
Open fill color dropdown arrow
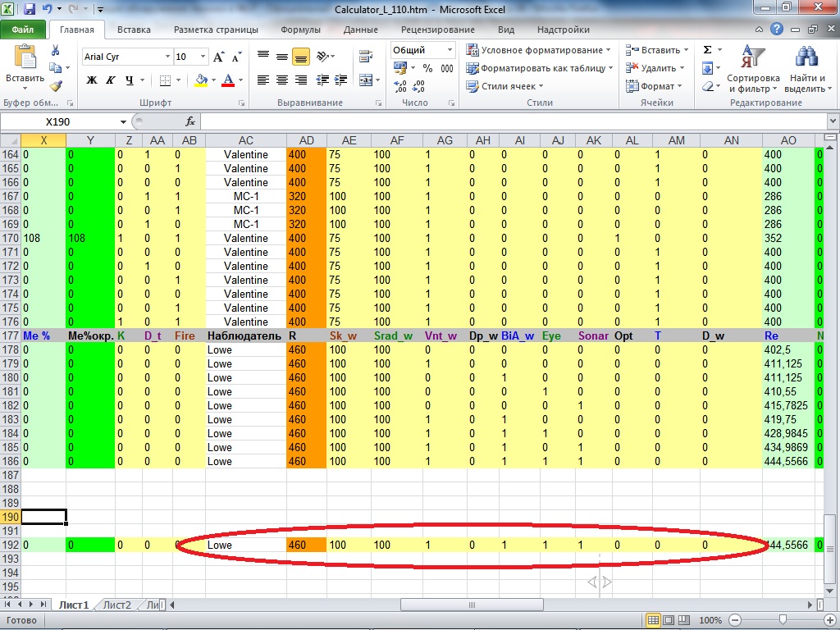[213, 80]
